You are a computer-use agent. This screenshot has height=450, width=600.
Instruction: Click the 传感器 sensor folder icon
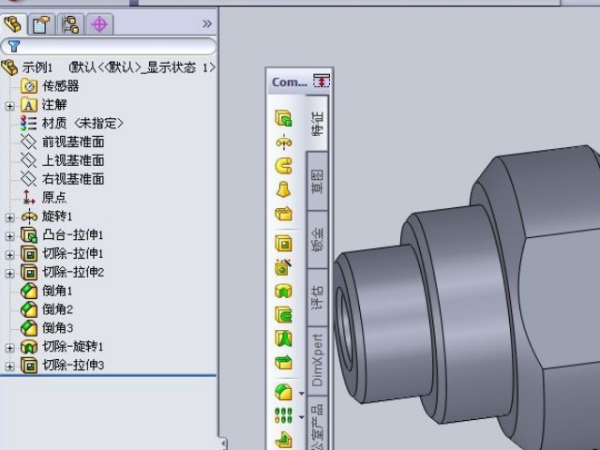point(29,86)
